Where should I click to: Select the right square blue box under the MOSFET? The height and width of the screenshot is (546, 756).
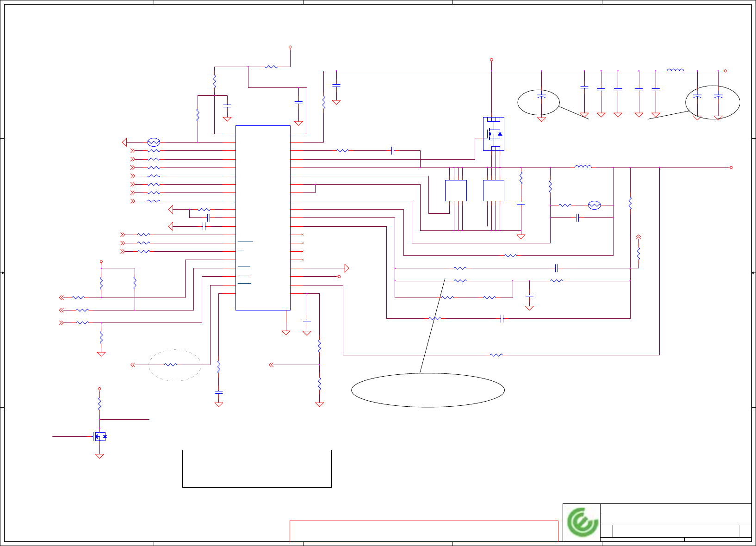tap(494, 191)
